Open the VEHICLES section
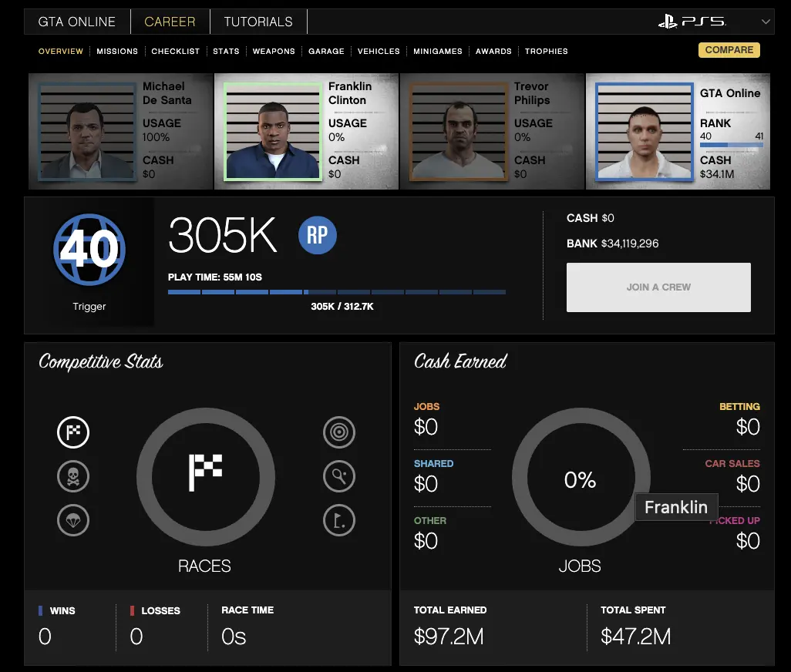Image resolution: width=791 pixels, height=672 pixels. (379, 52)
